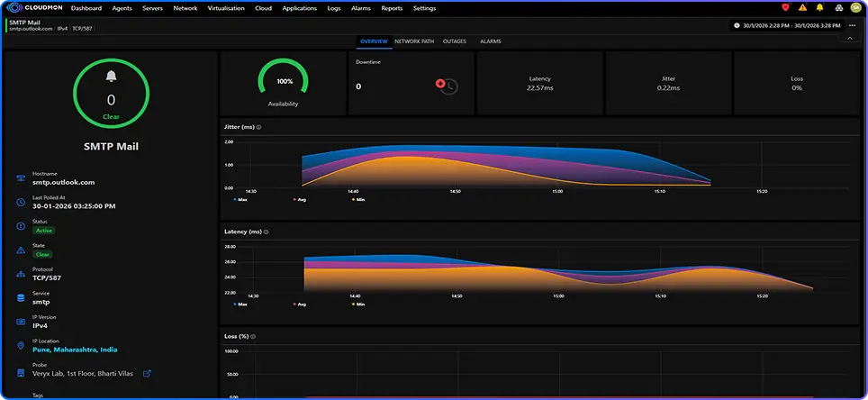
Task: Toggle Avg series in Jitter legend
Action: pos(300,199)
